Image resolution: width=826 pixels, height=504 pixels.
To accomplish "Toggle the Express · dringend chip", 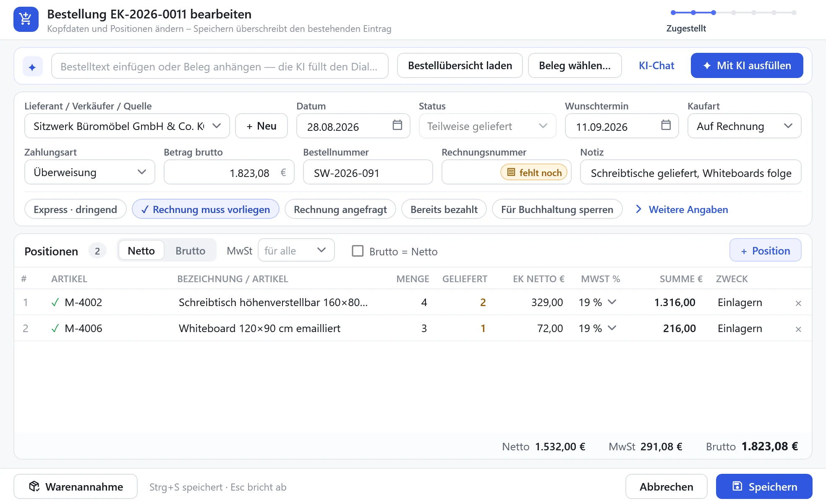I will [x=76, y=209].
